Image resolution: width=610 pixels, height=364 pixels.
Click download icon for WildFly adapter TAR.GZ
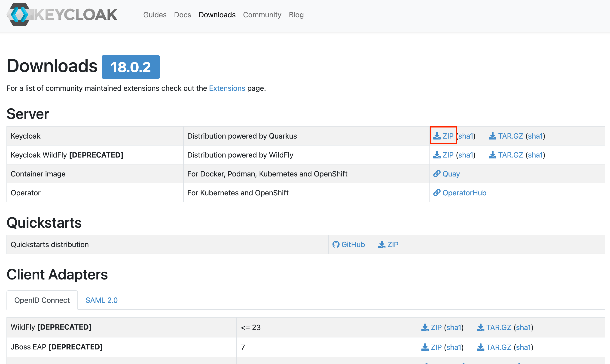pyautogui.click(x=480, y=328)
